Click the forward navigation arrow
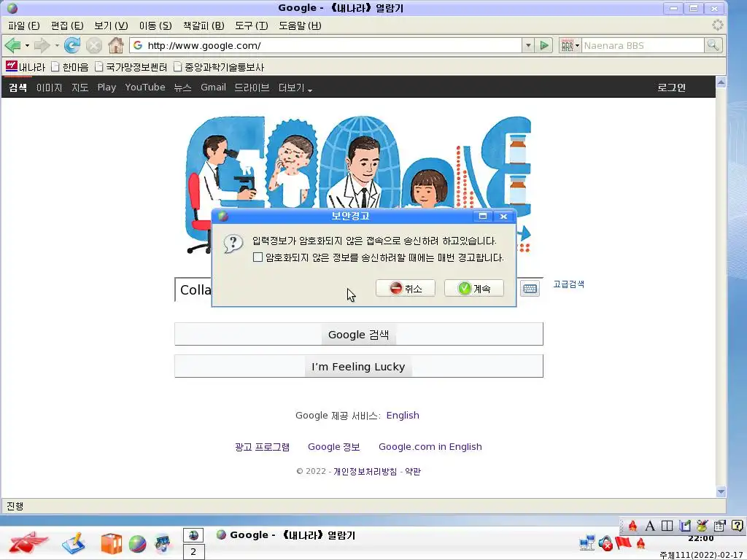The width and height of the screenshot is (747, 560). pos(42,46)
